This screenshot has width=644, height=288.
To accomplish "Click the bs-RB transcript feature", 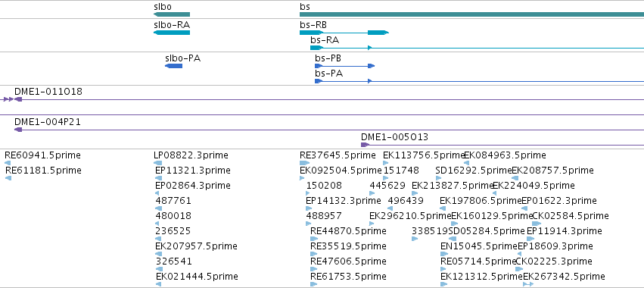I will click(x=344, y=32).
